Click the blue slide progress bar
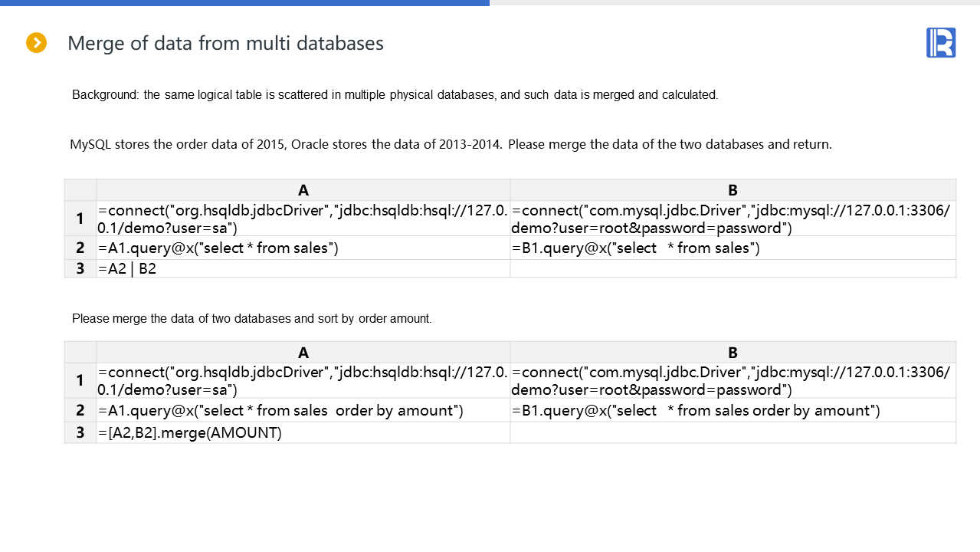980x552 pixels. point(244,3)
